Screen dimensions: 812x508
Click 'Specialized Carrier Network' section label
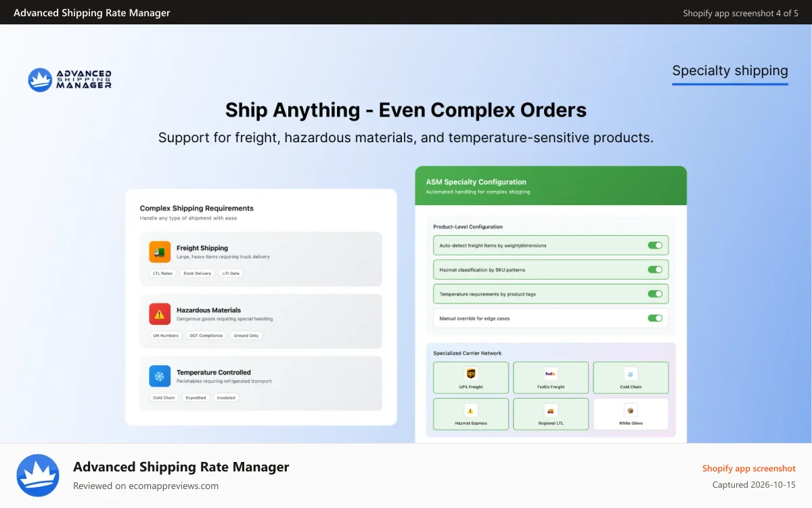coord(468,354)
